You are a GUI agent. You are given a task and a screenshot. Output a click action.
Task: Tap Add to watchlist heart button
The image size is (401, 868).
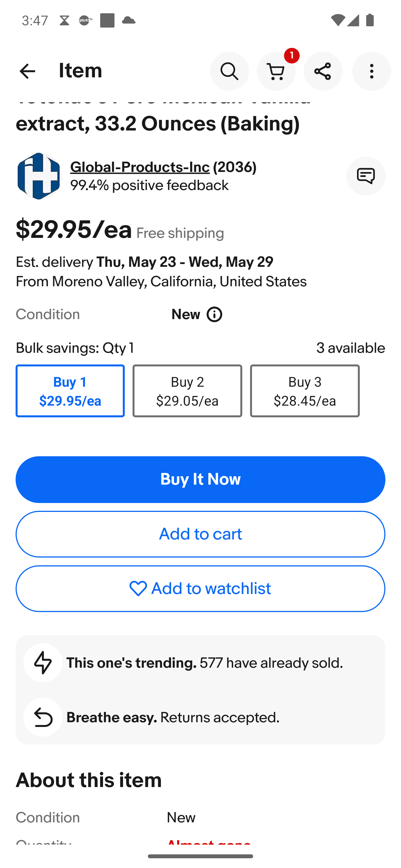(x=200, y=589)
